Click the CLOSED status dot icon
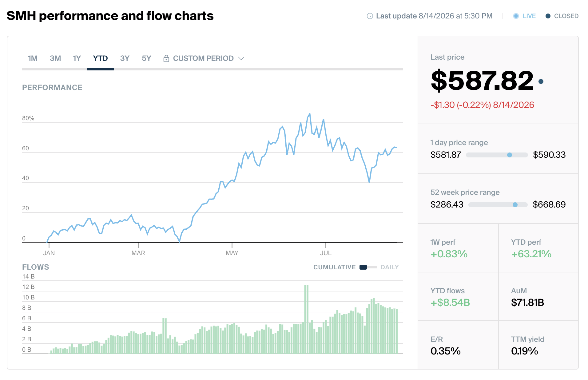This screenshot has height=380, width=588. pyautogui.click(x=548, y=16)
